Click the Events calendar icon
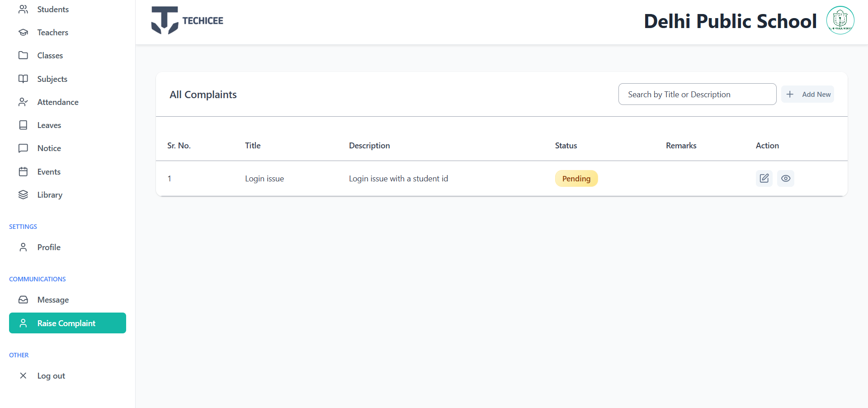 (x=23, y=171)
